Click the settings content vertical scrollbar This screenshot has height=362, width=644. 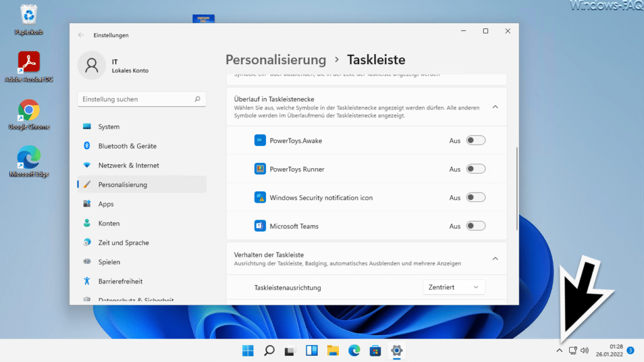coord(517,188)
